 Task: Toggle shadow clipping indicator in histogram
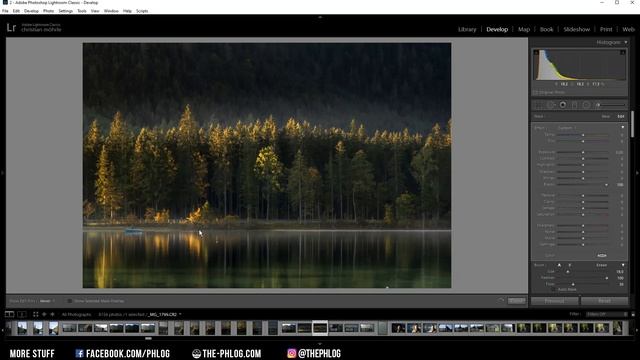[536, 52]
